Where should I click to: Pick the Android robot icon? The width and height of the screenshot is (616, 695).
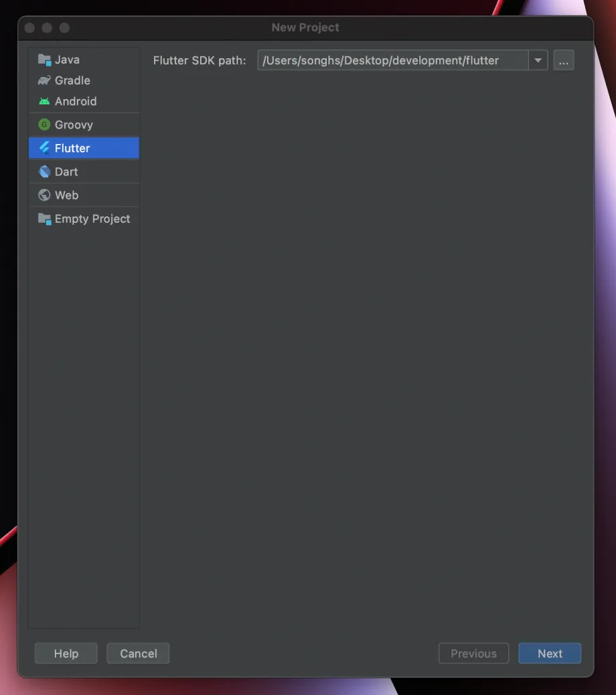(x=44, y=101)
